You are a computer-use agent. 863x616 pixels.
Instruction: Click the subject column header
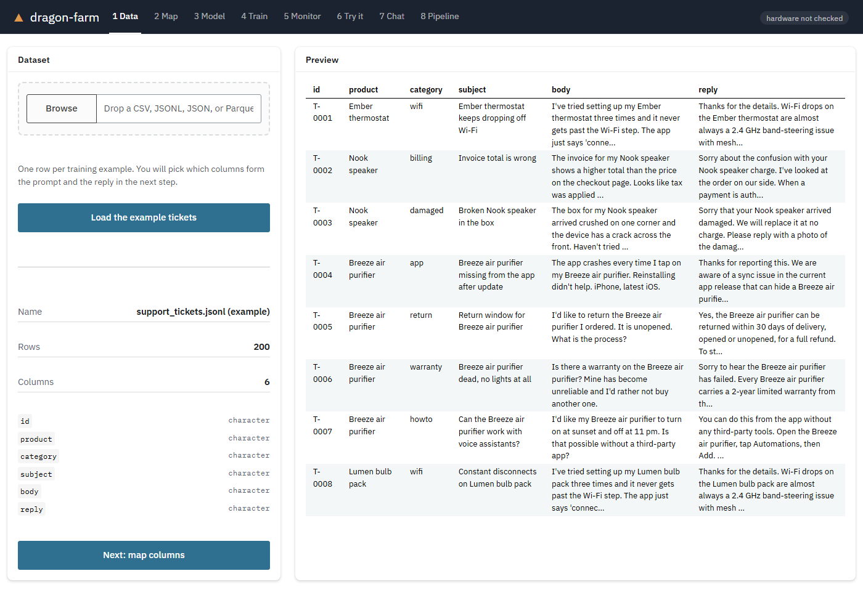click(472, 90)
